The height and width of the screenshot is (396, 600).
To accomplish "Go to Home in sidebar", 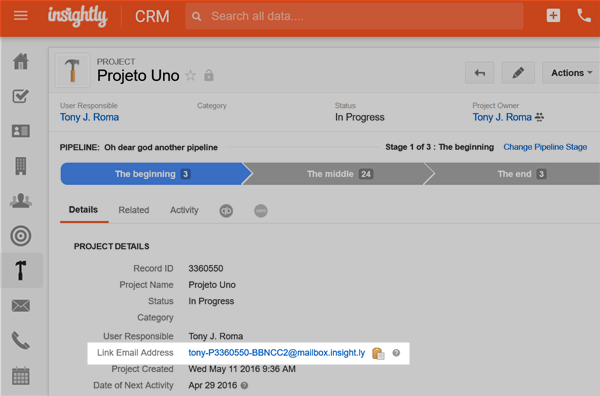I will click(x=21, y=61).
